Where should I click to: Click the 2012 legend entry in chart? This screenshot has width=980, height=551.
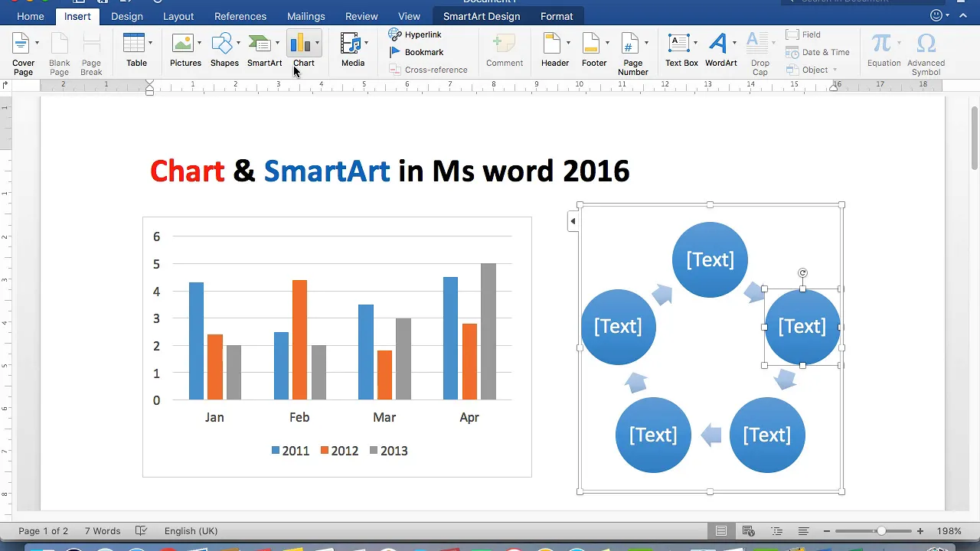[x=340, y=451]
